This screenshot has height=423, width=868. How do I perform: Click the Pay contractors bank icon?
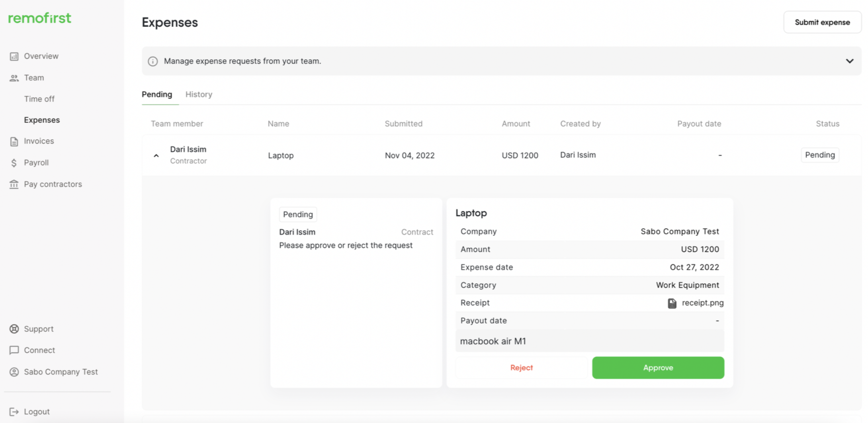pos(14,184)
